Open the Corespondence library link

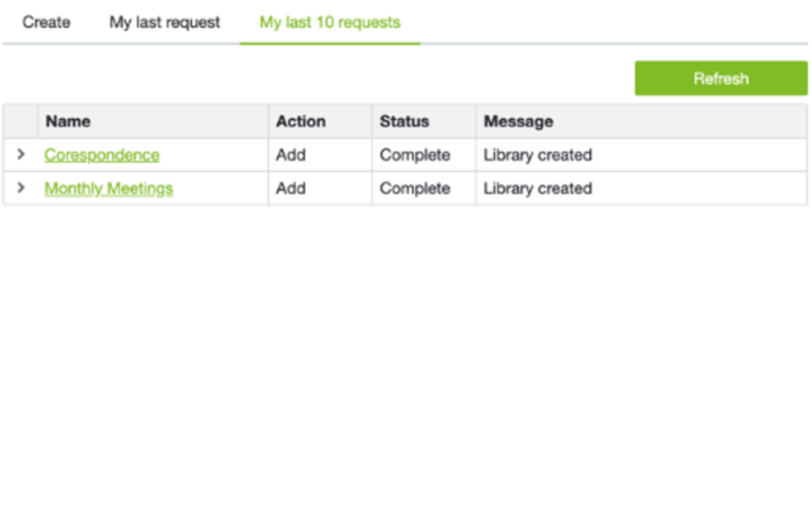102,155
